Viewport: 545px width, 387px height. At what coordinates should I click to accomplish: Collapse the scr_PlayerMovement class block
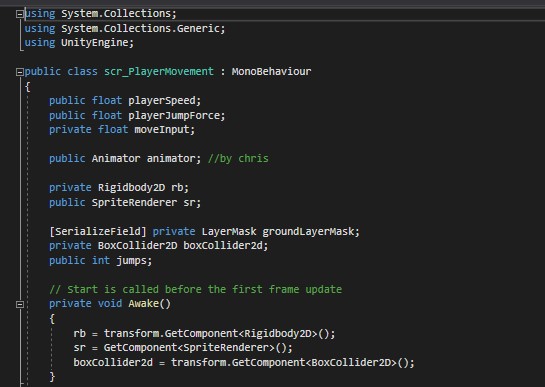pyautogui.click(x=20, y=72)
